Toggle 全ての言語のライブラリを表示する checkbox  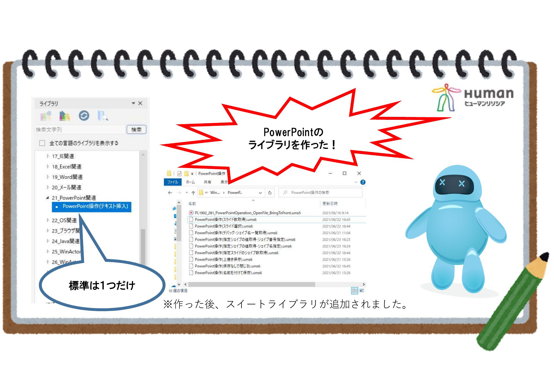(x=42, y=143)
